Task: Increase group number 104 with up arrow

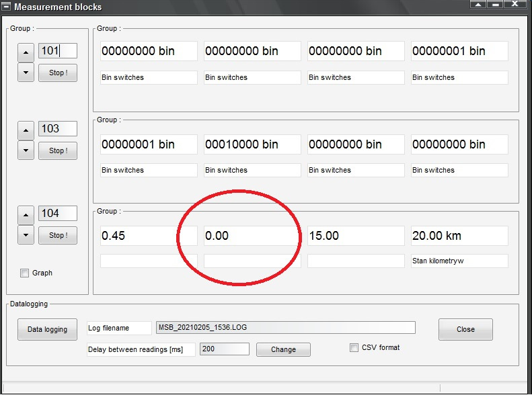Action: [x=26, y=215]
